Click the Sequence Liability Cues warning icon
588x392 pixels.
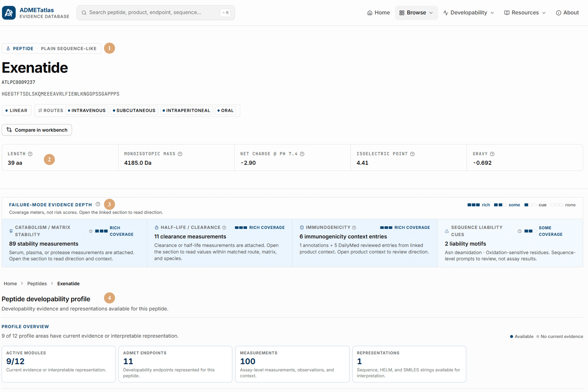point(447,231)
